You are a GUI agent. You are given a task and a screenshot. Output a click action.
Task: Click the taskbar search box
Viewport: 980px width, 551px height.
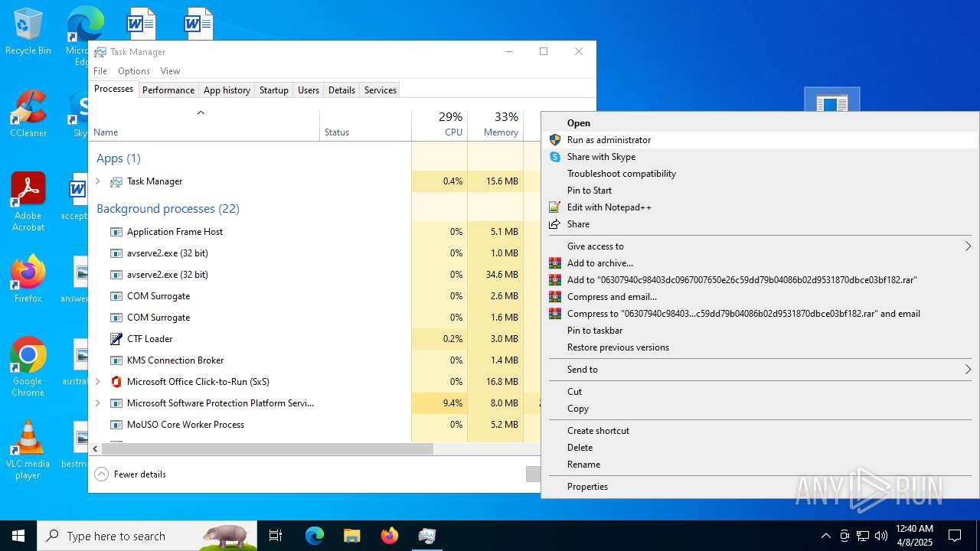[x=147, y=536]
